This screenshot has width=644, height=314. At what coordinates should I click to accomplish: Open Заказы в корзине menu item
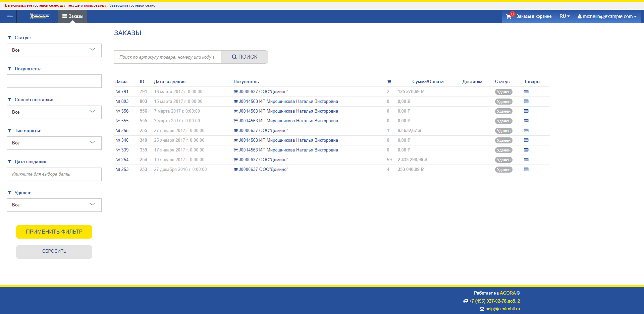click(x=534, y=16)
